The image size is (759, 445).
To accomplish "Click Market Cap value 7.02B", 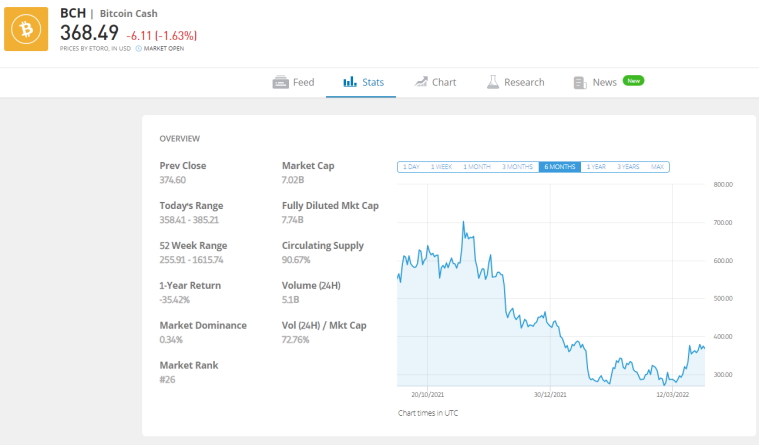I will [x=293, y=180].
